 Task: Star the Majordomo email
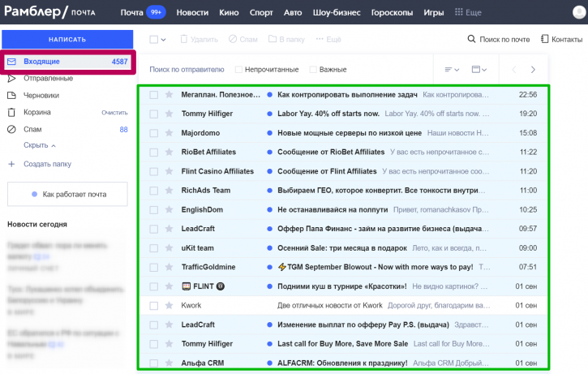point(170,133)
